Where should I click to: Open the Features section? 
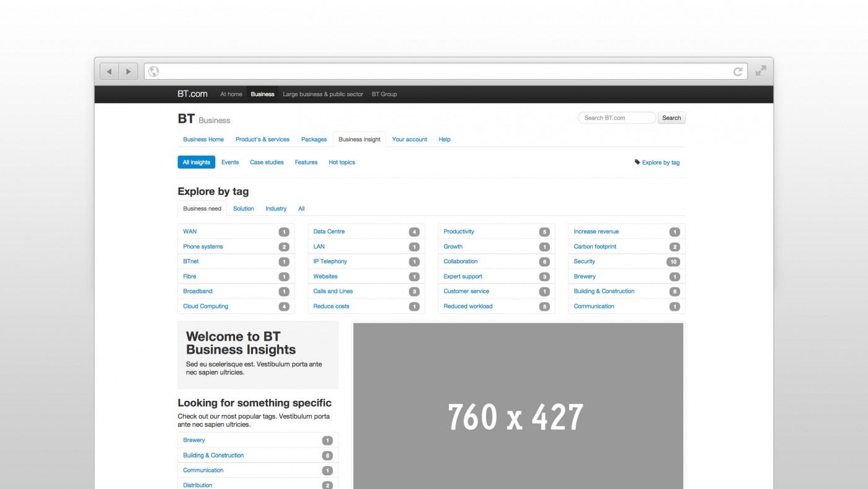point(306,162)
